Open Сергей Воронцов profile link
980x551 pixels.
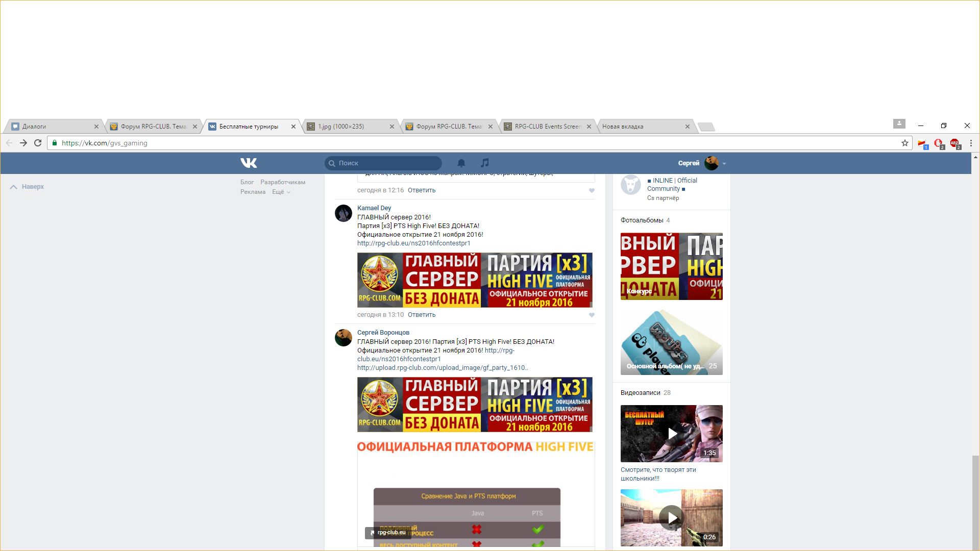[x=383, y=332]
